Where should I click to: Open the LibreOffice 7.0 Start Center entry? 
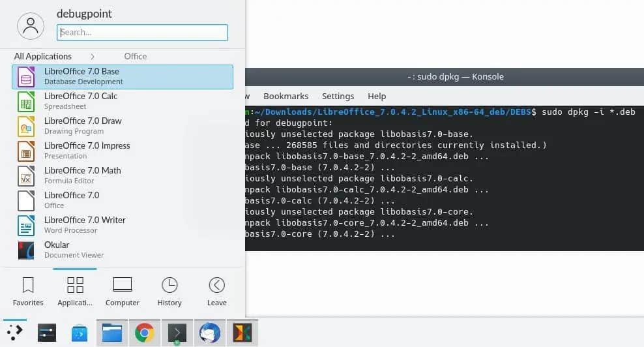[x=122, y=200]
